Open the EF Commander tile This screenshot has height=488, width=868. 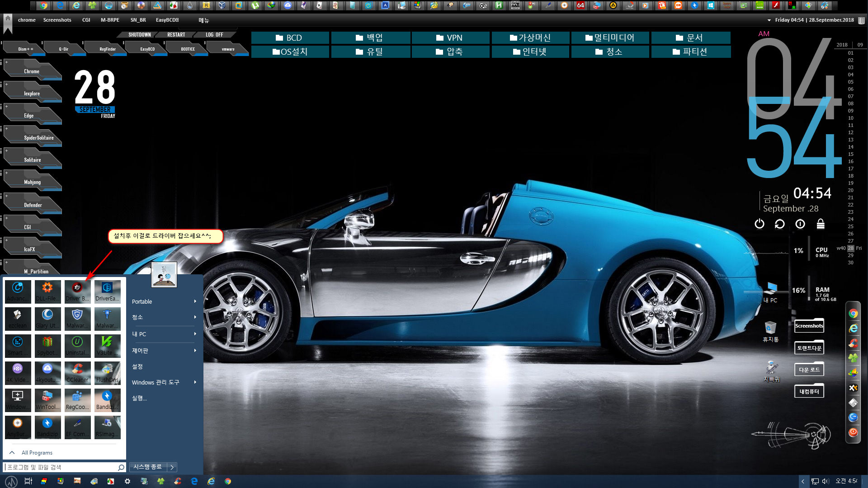click(x=77, y=427)
